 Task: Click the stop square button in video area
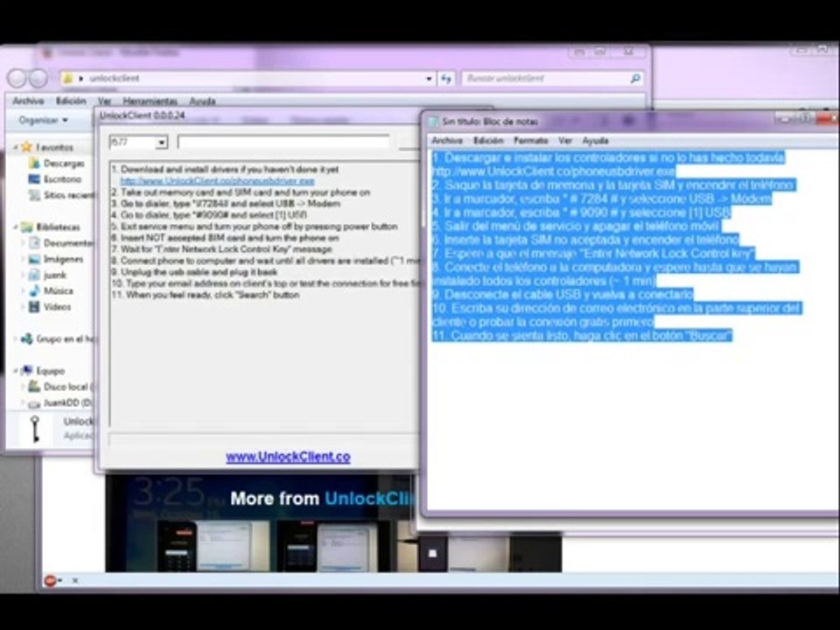point(433,553)
